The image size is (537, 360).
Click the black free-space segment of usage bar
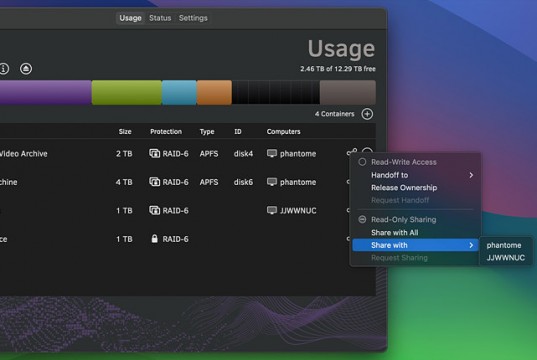(x=276, y=92)
